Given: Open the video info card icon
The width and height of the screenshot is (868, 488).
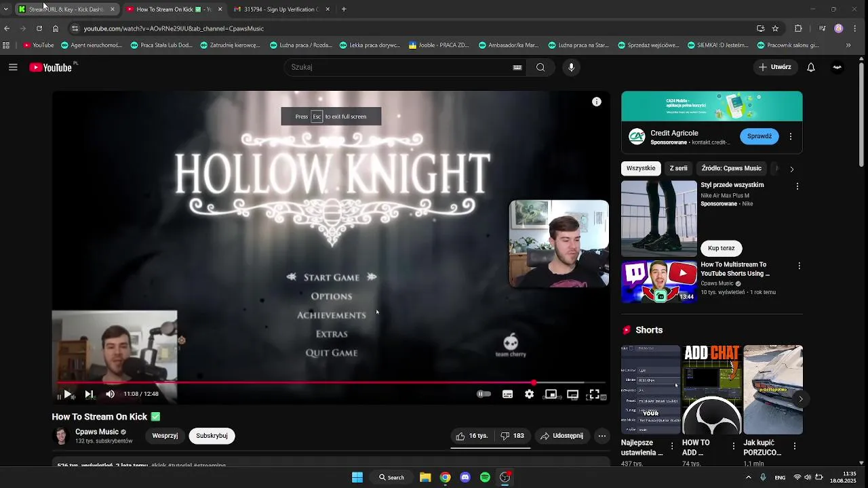Looking at the screenshot, I should point(597,102).
